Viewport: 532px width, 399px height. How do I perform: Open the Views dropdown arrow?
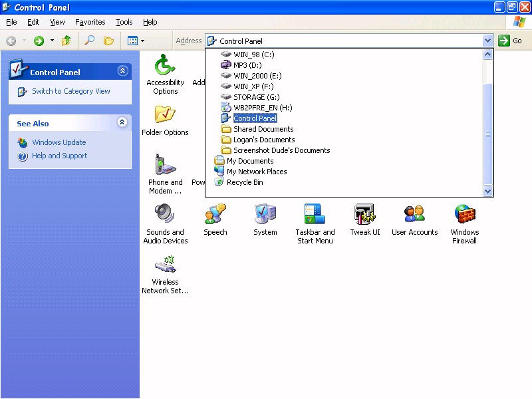click(142, 41)
